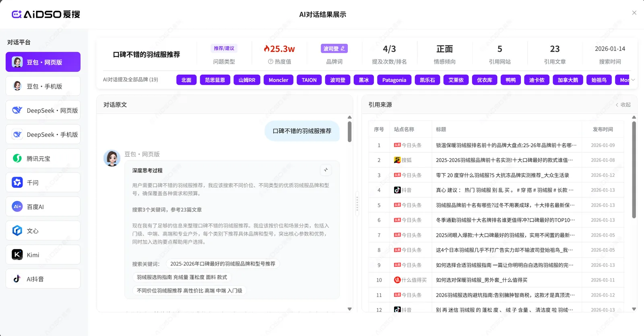Choose the 百度AI icon in sidebar
644x336 pixels.
(x=17, y=207)
